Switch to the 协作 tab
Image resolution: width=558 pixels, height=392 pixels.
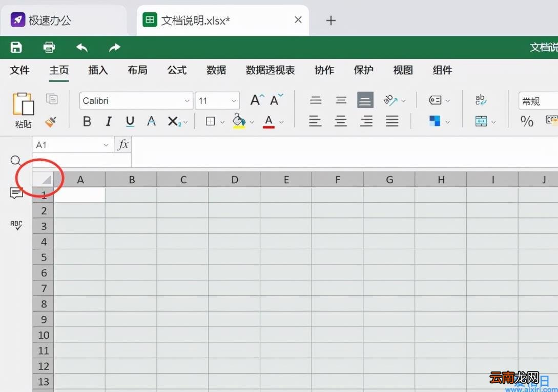[324, 70]
